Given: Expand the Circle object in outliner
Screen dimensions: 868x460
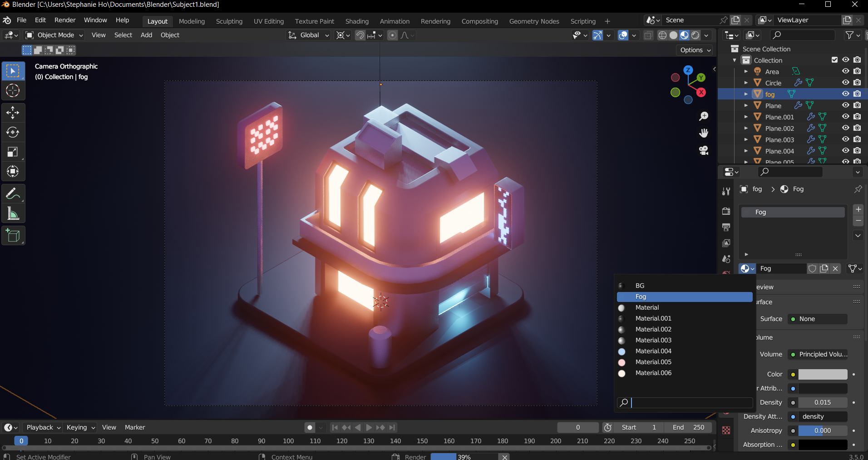Looking at the screenshot, I should 745,83.
